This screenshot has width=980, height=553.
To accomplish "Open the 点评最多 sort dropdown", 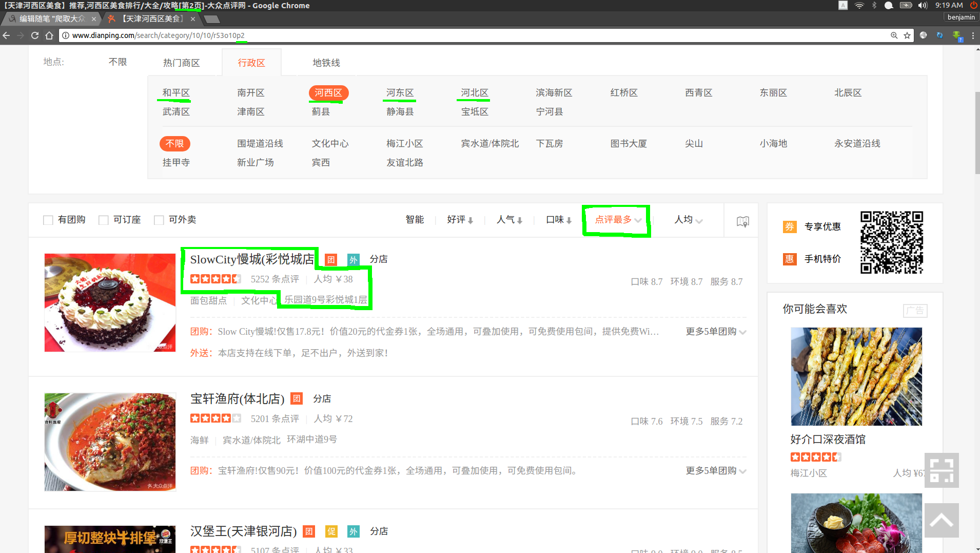I will tap(618, 220).
